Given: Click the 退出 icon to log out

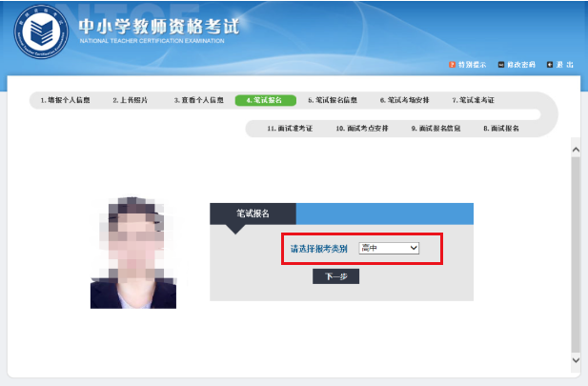Looking at the screenshot, I should pos(550,65).
